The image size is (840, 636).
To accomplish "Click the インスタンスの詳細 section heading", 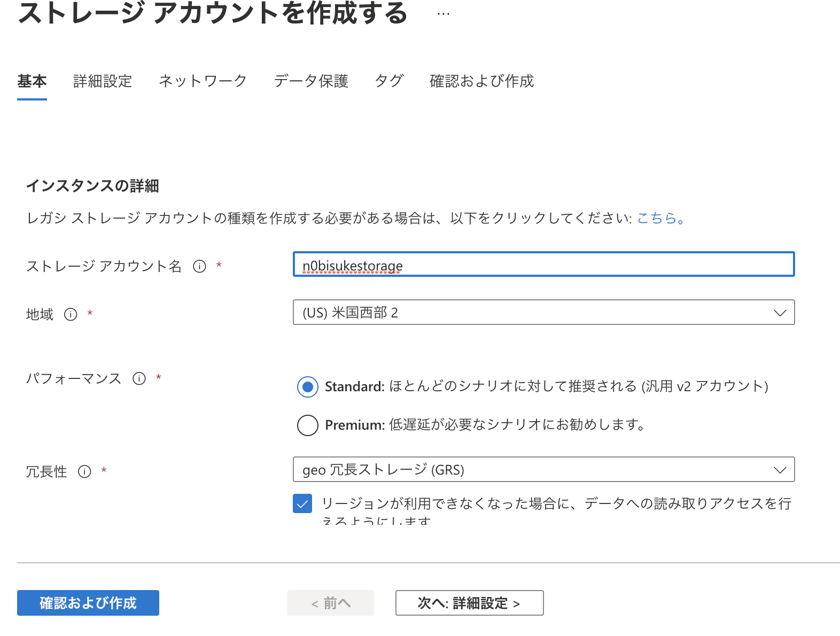I will pyautogui.click(x=92, y=186).
